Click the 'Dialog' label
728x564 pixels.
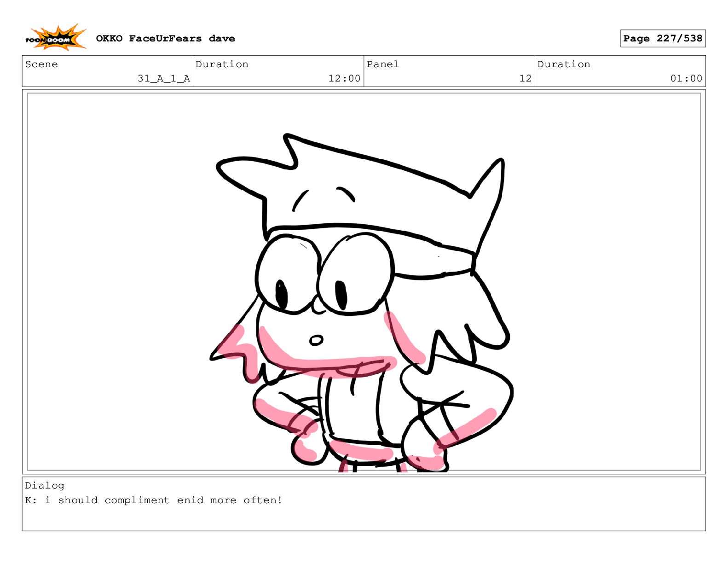point(45,486)
